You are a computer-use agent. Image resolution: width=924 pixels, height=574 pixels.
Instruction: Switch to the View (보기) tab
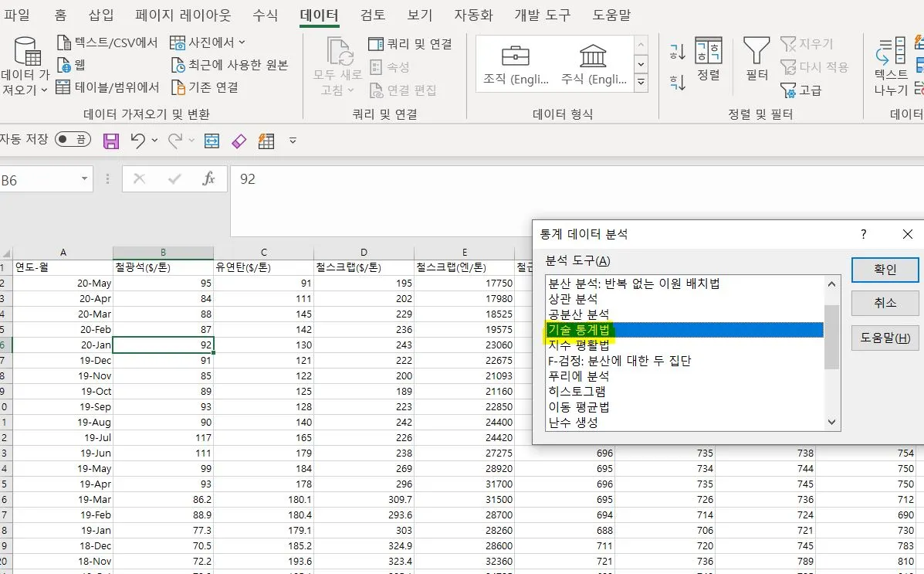click(420, 15)
